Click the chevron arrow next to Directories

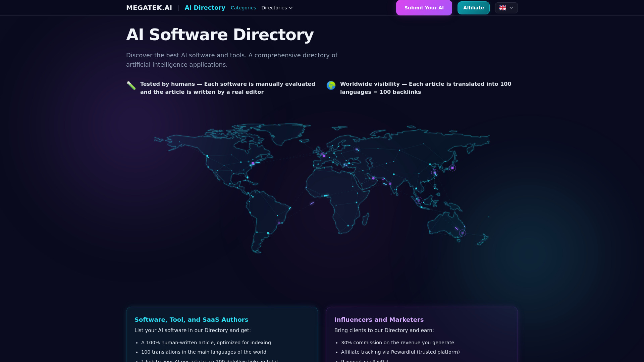[291, 8]
